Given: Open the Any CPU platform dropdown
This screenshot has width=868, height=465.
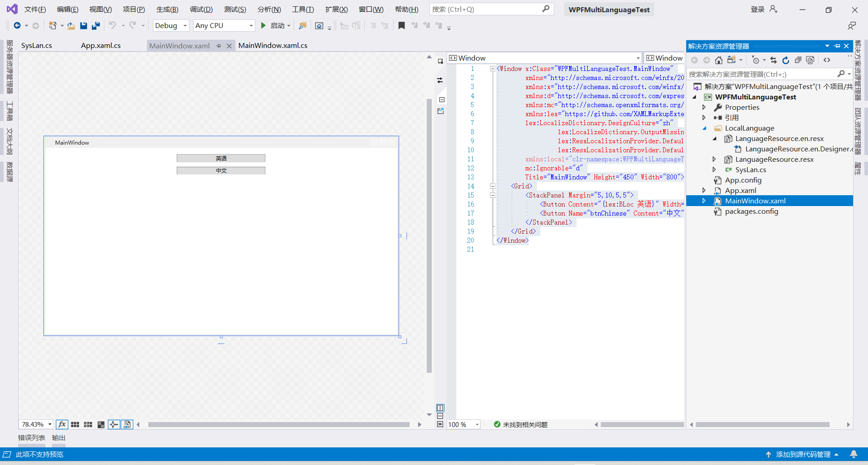Looking at the screenshot, I should click(x=224, y=26).
